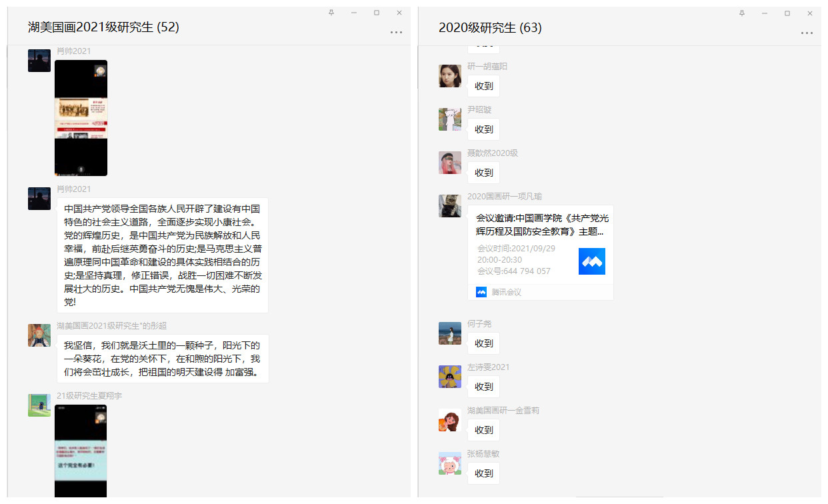Click 左诗雯2021's sunflower avatar
Screen dimensions: 828x504
pos(450,377)
